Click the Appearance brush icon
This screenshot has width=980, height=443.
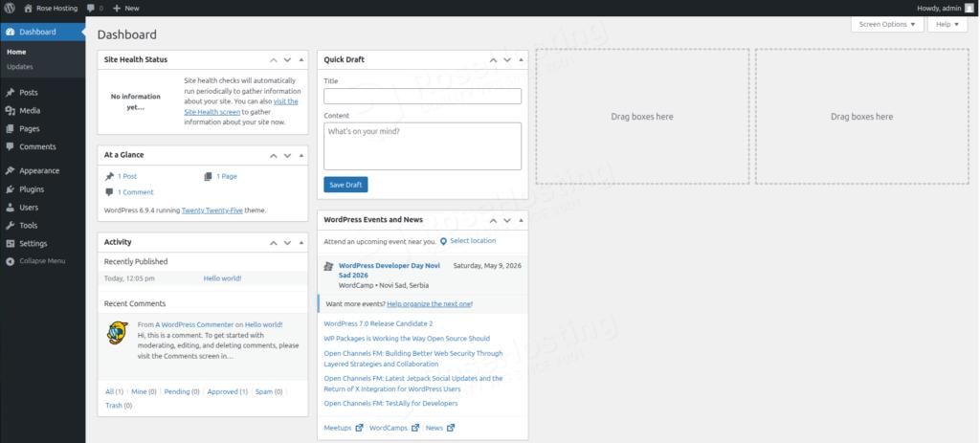coord(10,170)
